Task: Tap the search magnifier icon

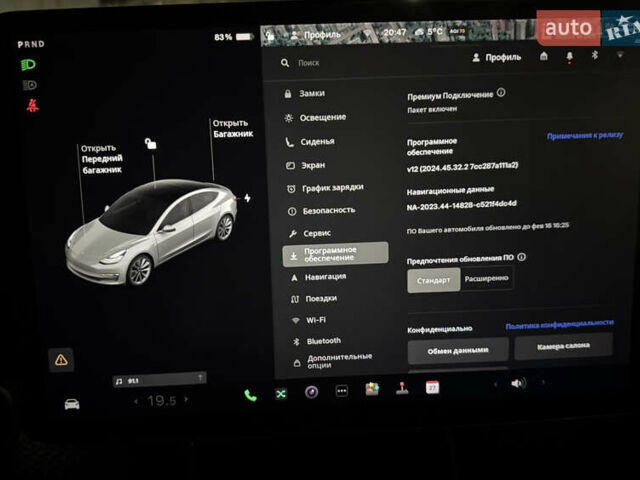Action: pyautogui.click(x=285, y=63)
